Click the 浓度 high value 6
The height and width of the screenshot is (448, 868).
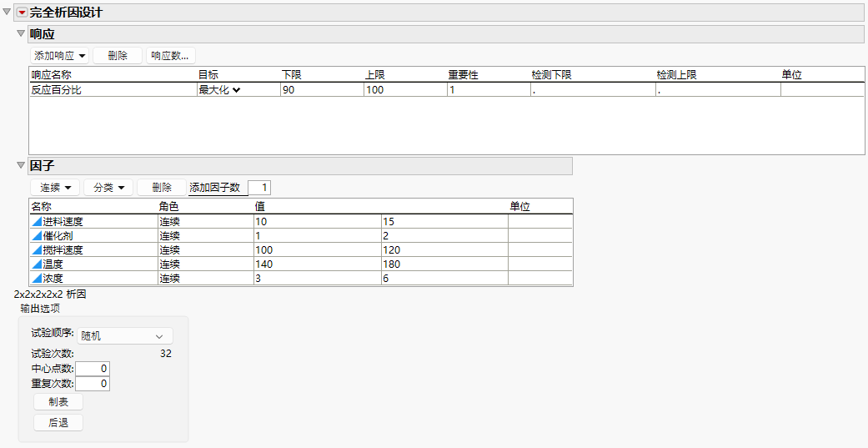[x=444, y=279]
